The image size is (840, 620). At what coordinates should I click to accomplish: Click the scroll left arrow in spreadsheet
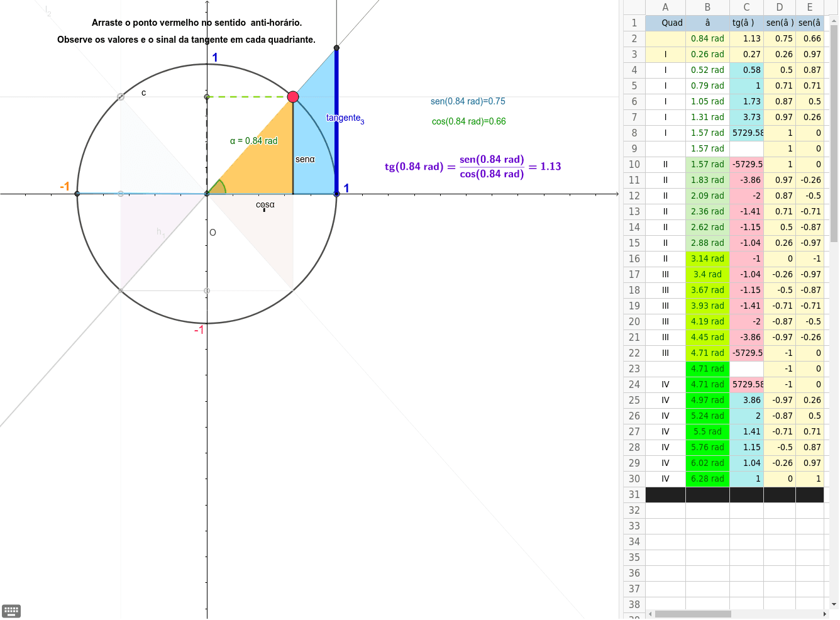651,614
